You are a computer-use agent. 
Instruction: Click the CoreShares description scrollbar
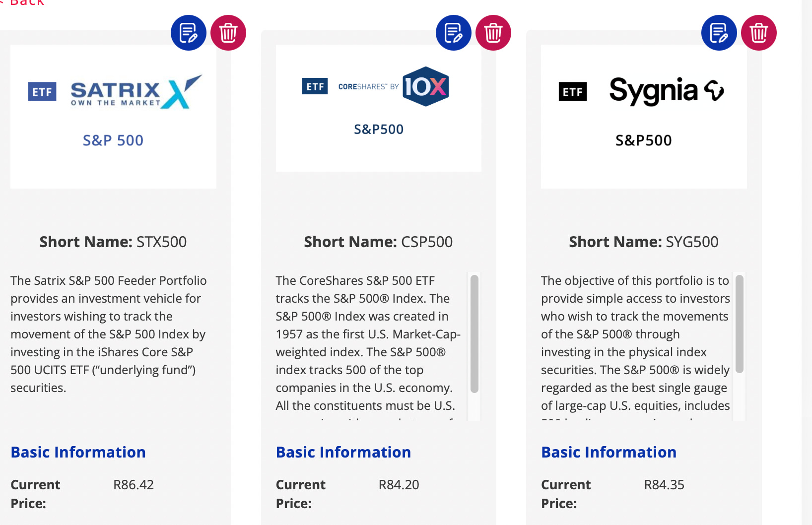[x=474, y=334]
